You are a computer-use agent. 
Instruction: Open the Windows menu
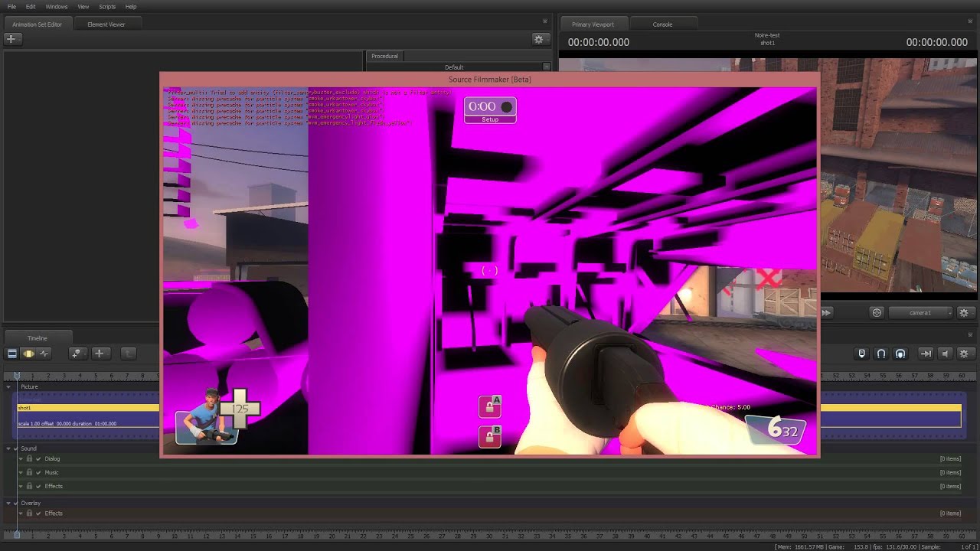tap(57, 7)
